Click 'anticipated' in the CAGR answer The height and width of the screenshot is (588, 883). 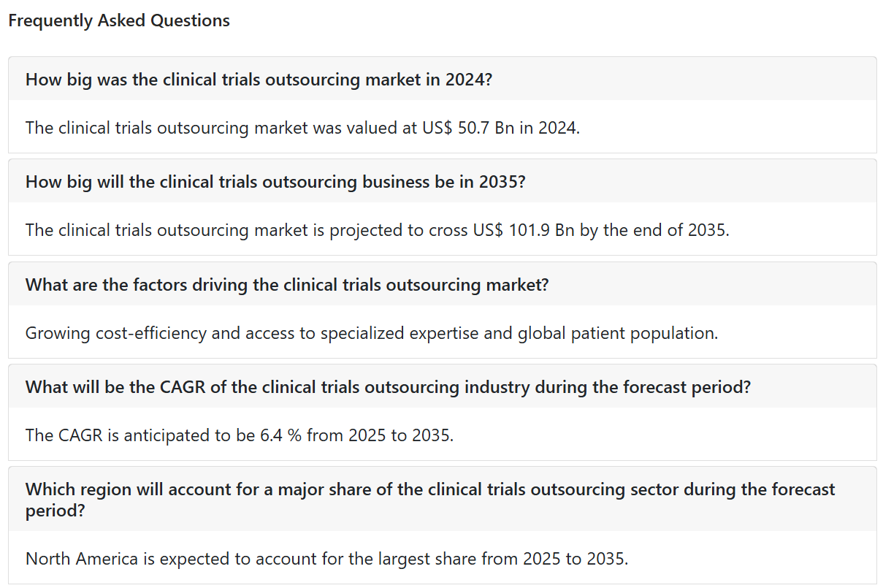tap(166, 435)
